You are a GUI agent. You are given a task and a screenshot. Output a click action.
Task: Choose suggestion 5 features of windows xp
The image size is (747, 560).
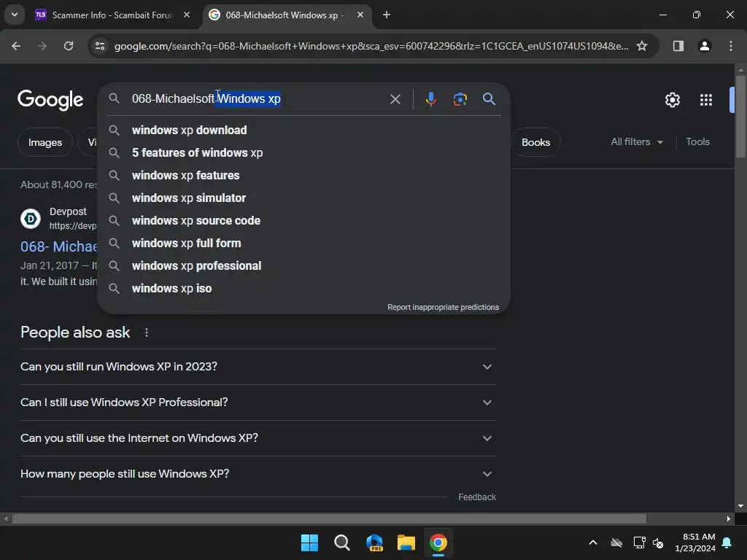[x=303, y=152]
